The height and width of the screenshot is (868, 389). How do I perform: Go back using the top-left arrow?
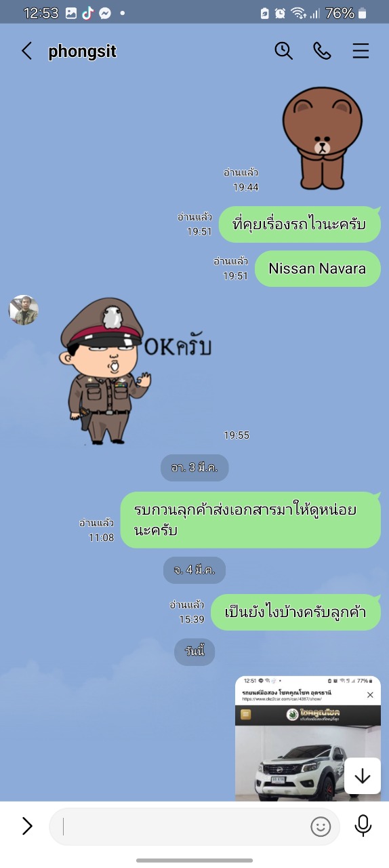coord(26,51)
